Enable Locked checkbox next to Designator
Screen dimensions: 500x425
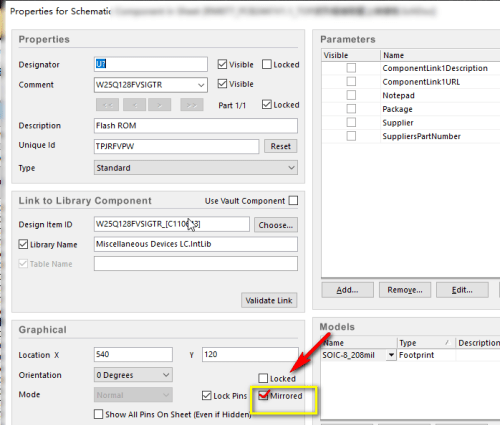267,64
